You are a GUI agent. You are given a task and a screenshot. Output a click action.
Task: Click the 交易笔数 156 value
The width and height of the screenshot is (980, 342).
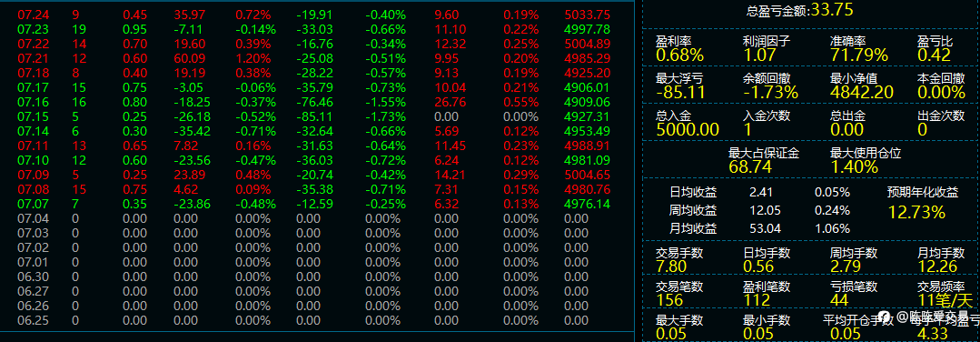click(668, 299)
